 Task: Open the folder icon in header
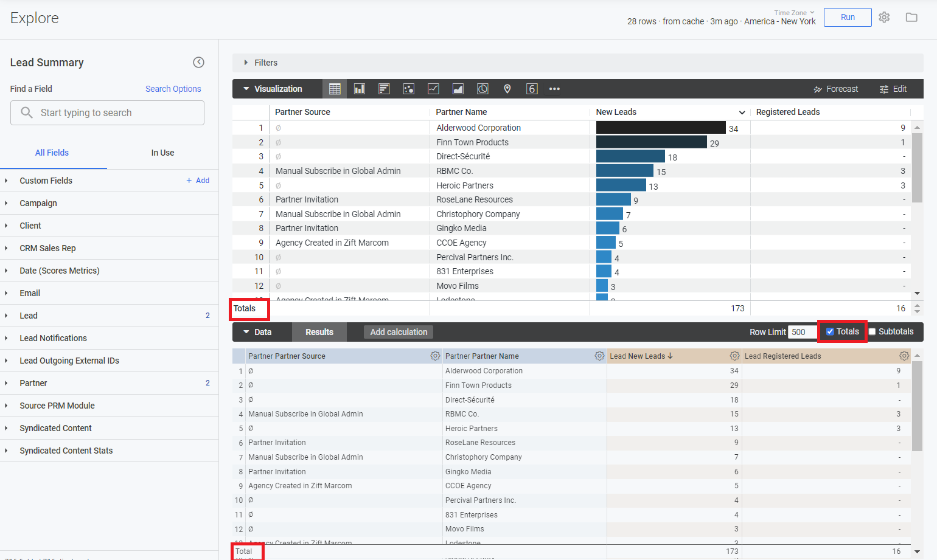tap(911, 18)
